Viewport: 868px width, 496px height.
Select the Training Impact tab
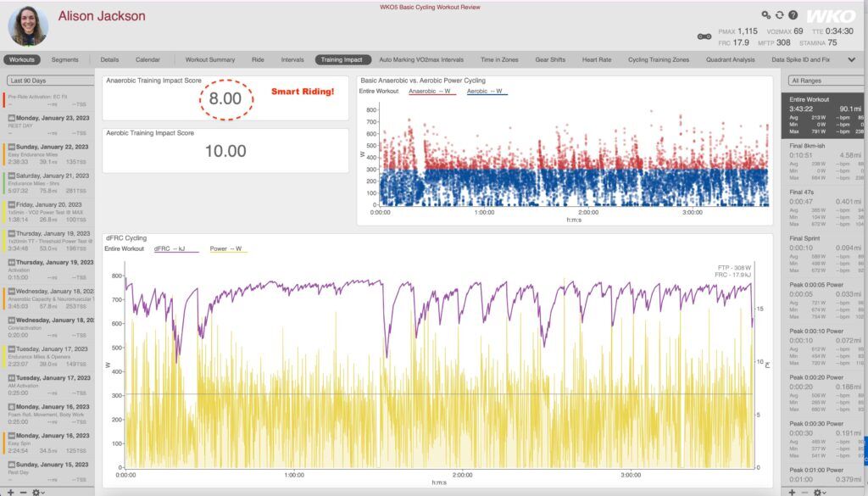(342, 60)
